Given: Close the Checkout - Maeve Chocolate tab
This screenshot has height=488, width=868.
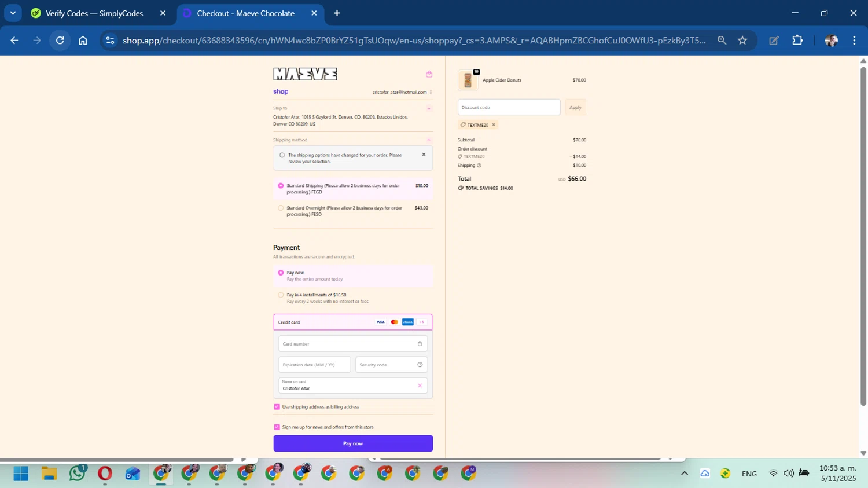Looking at the screenshot, I should pos(314,13).
